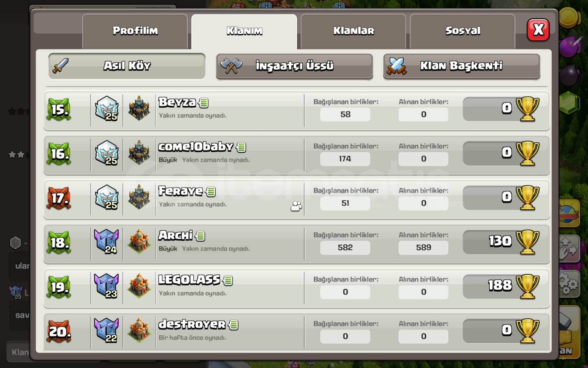
Task: Select the İnşaatçı Üssü filter button
Action: [294, 66]
